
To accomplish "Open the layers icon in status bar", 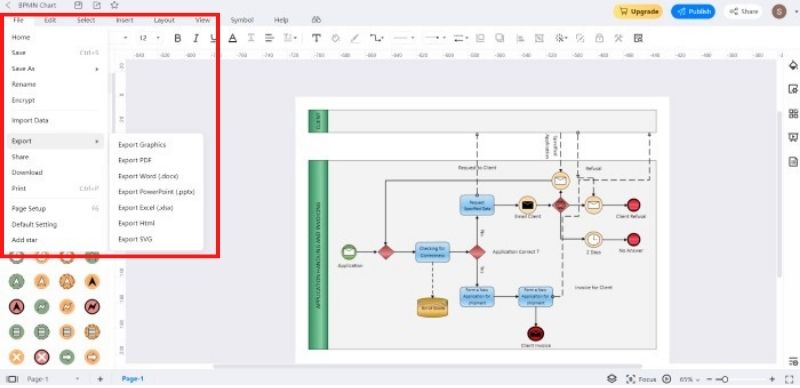I will (612, 379).
